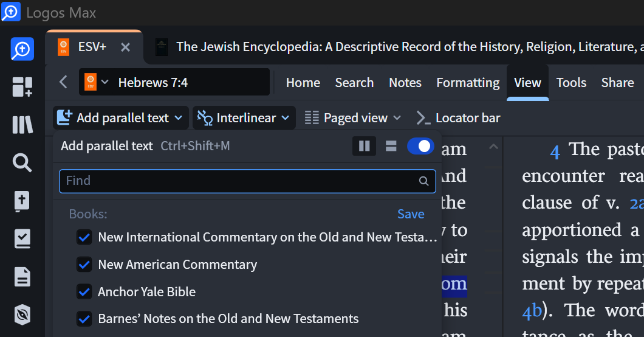
Task: Toggle the parallel text switch off
Action: tap(420, 146)
